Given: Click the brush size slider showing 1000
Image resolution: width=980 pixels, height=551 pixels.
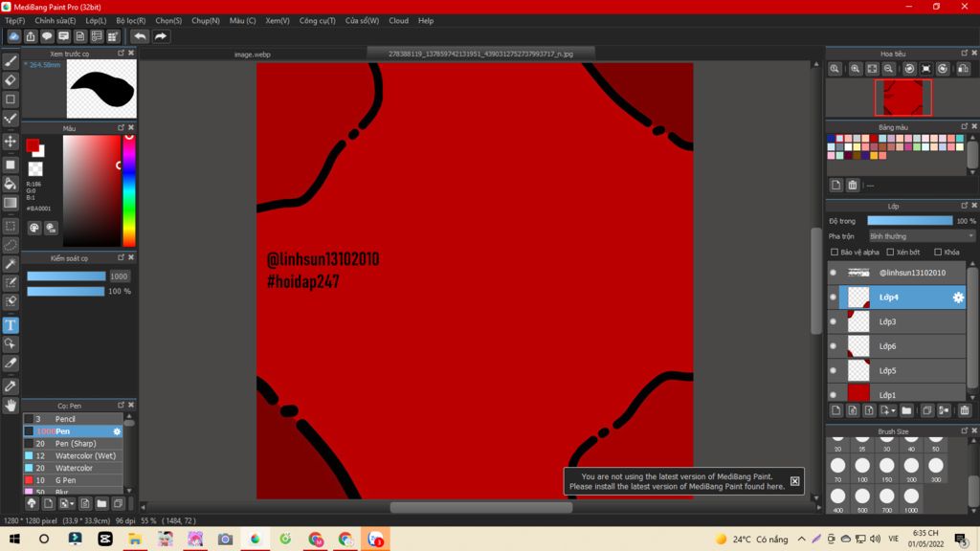Looking at the screenshot, I should [x=66, y=276].
